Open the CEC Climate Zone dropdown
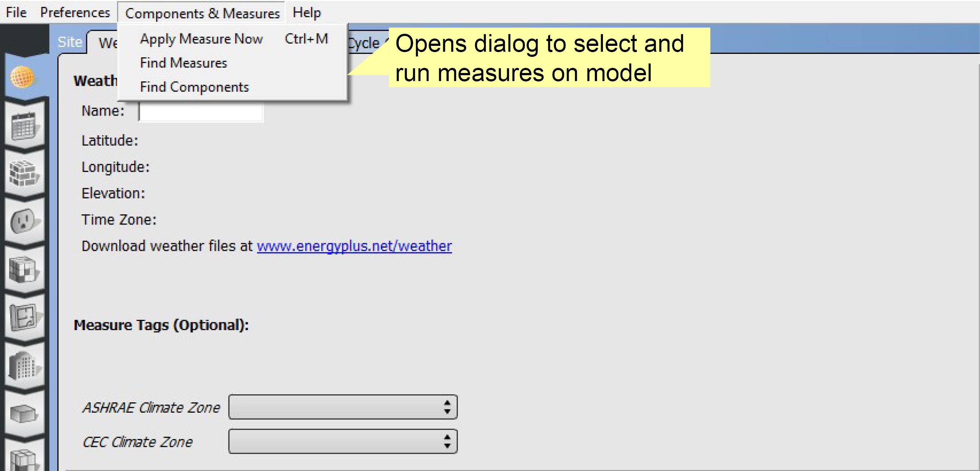 pyautogui.click(x=342, y=441)
